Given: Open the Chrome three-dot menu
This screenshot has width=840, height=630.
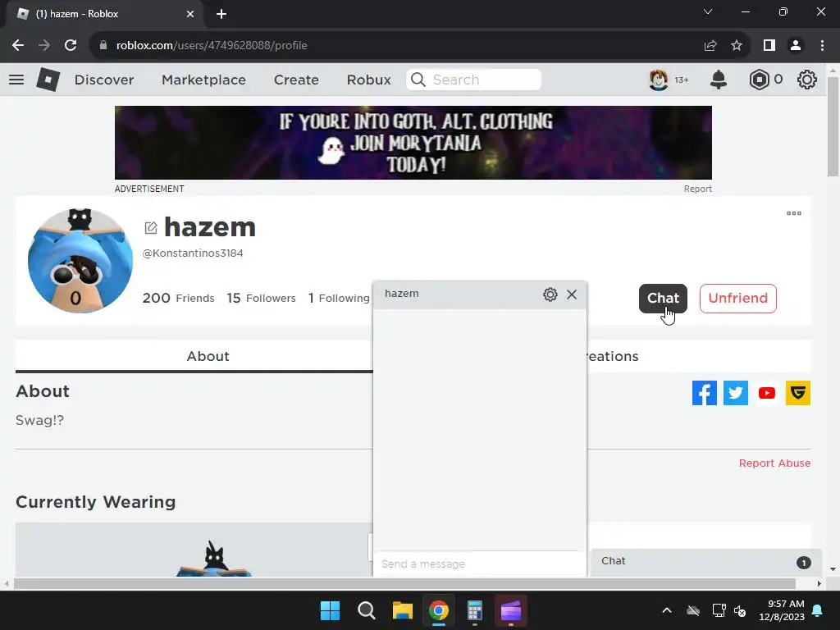Looking at the screenshot, I should (x=822, y=46).
